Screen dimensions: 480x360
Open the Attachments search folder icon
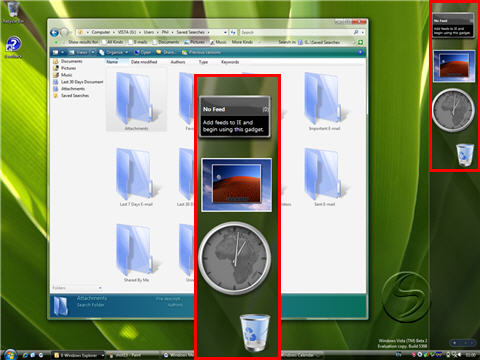click(136, 98)
